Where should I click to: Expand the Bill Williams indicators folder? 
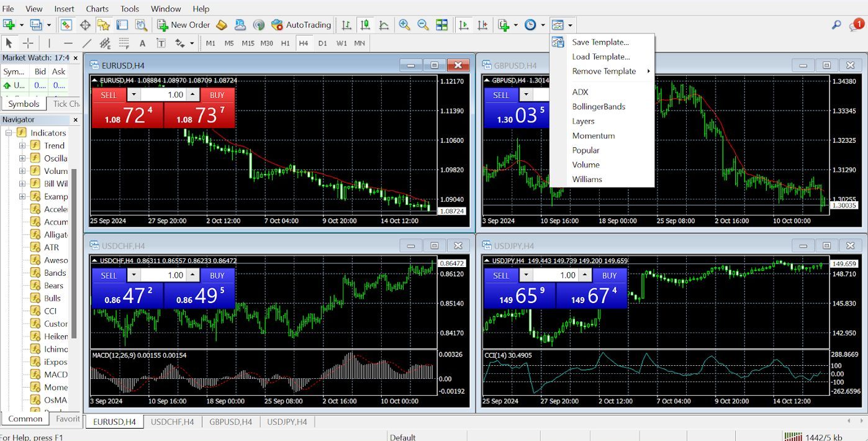tap(22, 184)
